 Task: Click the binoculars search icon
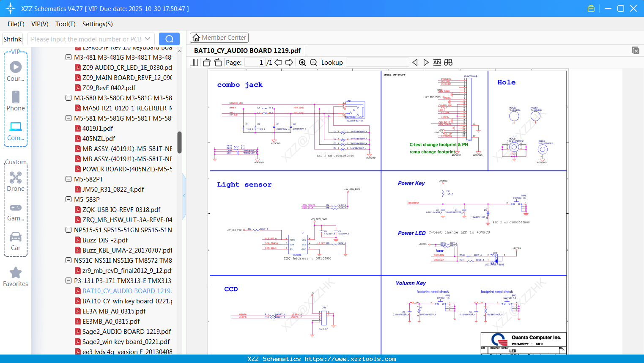pyautogui.click(x=448, y=63)
